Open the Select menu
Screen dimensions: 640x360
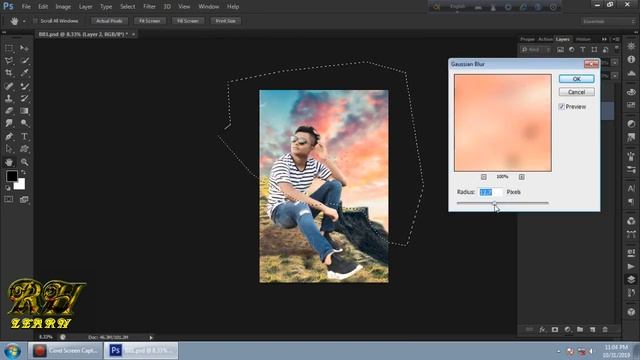[x=127, y=7]
